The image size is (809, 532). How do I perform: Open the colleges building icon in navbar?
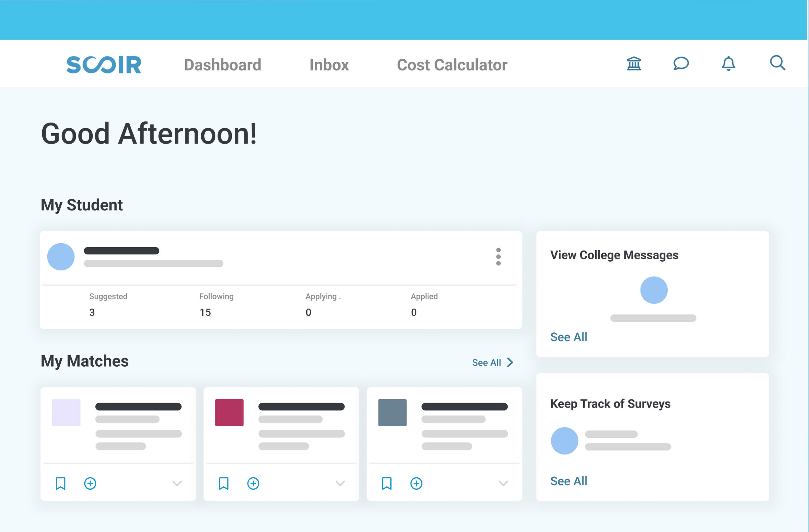click(x=634, y=63)
